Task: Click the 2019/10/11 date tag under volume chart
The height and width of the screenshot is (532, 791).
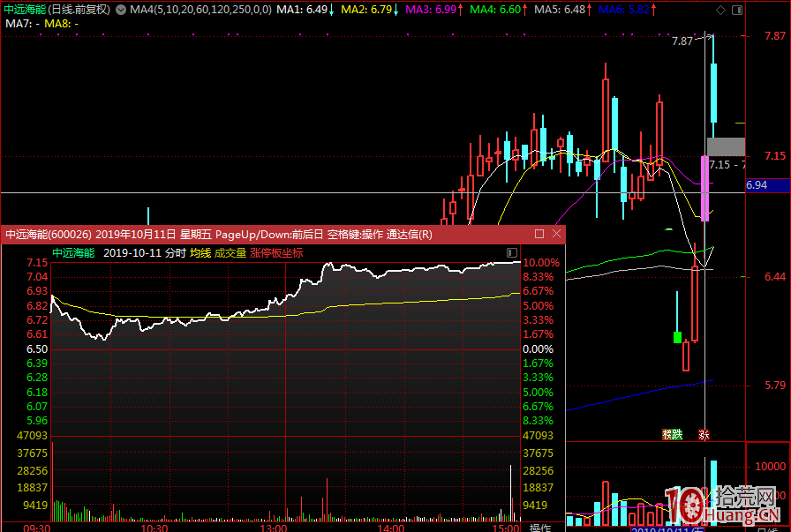Action: pos(668,529)
